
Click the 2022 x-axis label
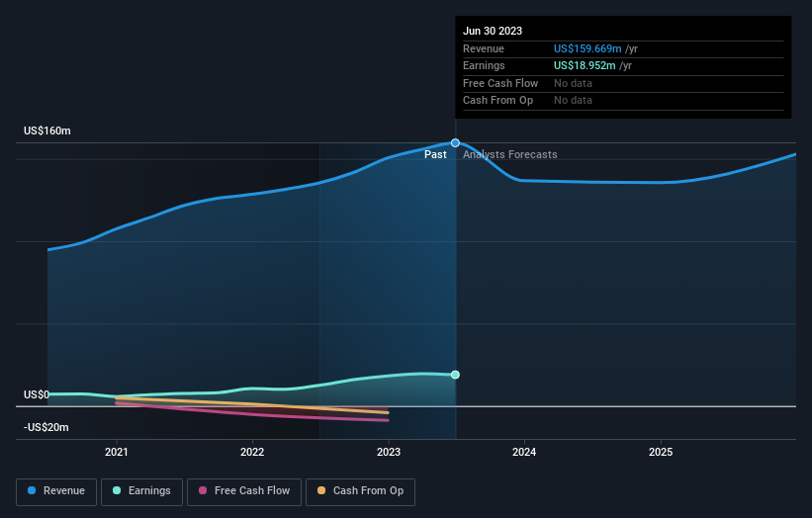click(252, 452)
